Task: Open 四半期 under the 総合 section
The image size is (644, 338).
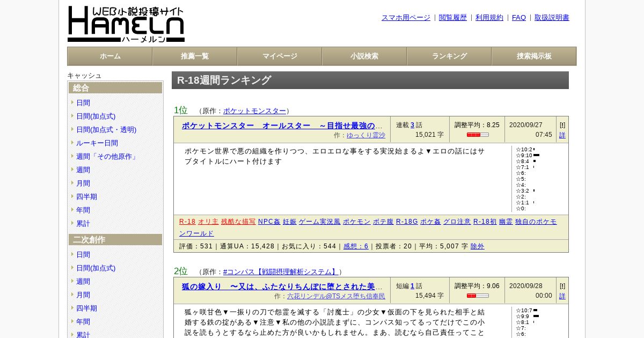Action: pyautogui.click(x=86, y=196)
